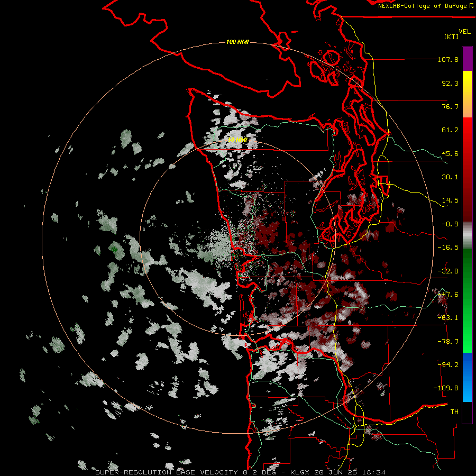Click the VEL legend title
This screenshot has width=476, height=476.
point(464,32)
